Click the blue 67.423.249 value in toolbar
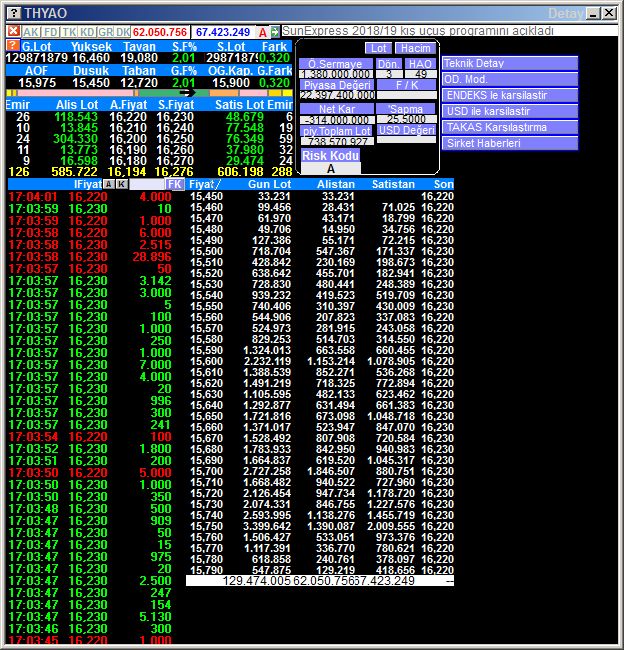This screenshot has width=624, height=650. click(223, 32)
